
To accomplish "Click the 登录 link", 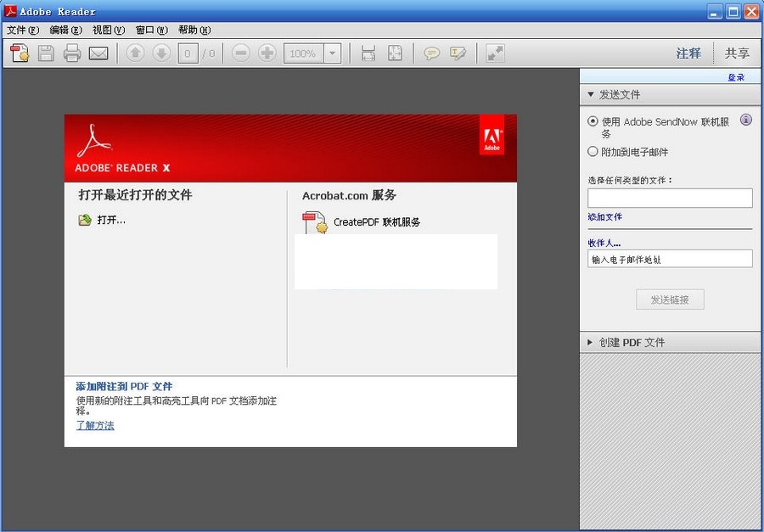I will click(736, 77).
